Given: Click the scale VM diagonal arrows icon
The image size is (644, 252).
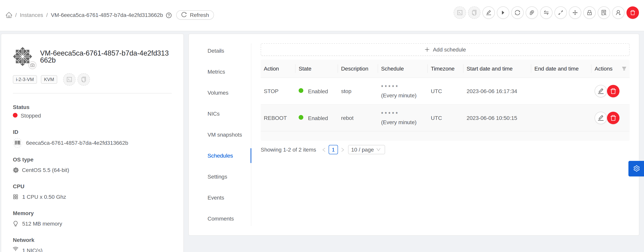Looking at the screenshot, I should (560, 13).
